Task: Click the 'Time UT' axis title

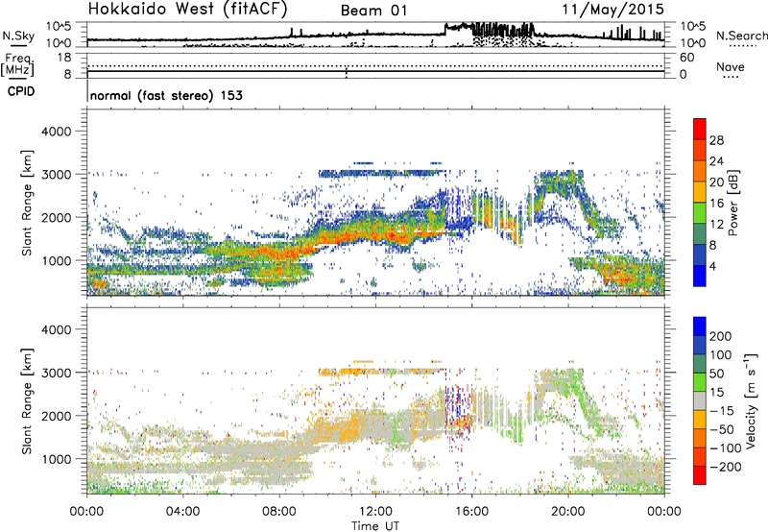Action: click(375, 525)
